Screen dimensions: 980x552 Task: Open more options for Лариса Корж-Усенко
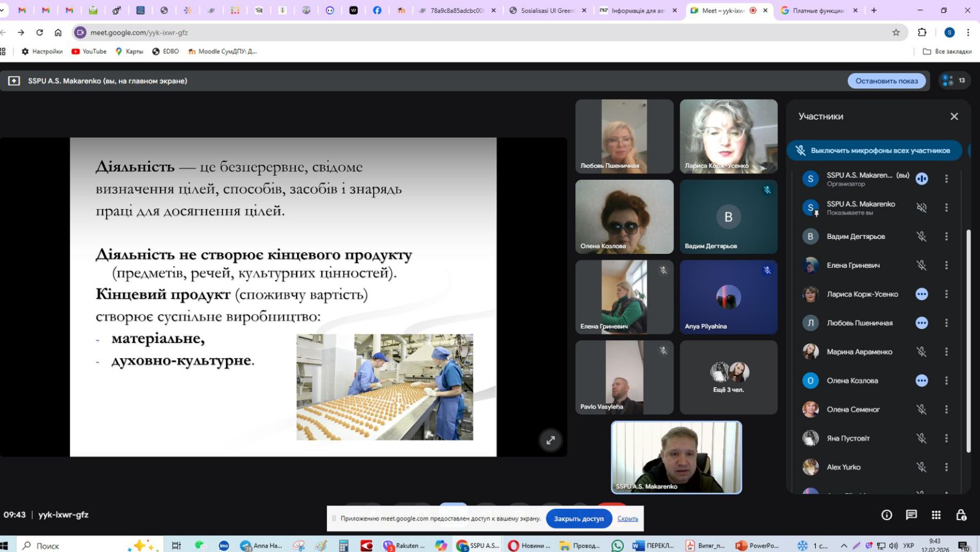click(946, 294)
